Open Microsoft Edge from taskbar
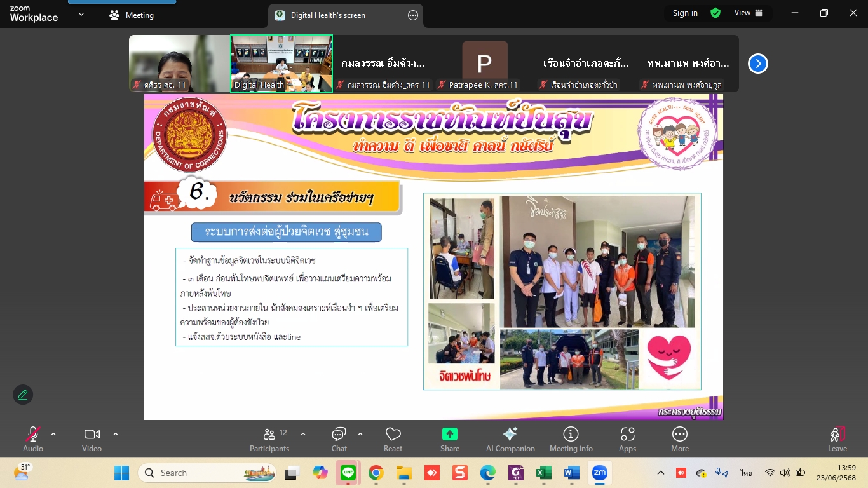Screen dimensions: 868x488 487,473
